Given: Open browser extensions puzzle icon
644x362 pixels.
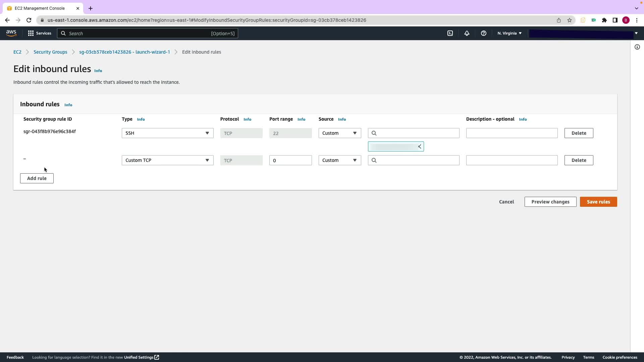Looking at the screenshot, I should click(604, 20).
